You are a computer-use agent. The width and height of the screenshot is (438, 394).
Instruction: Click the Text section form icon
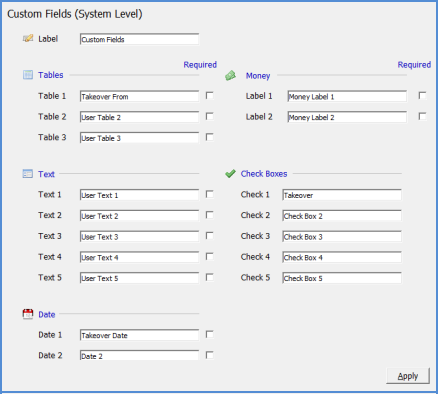click(x=28, y=174)
